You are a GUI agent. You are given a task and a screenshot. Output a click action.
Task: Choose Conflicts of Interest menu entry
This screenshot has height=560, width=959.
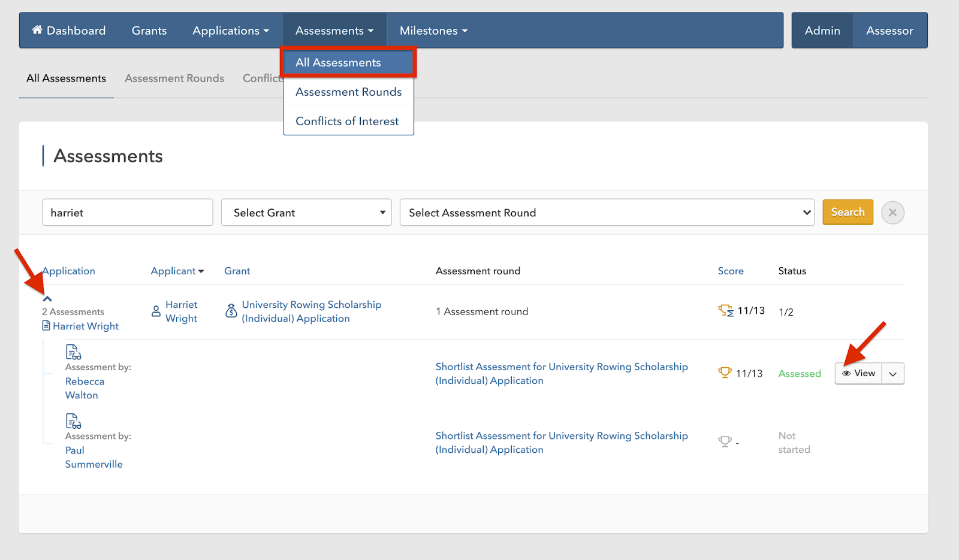[x=347, y=121]
